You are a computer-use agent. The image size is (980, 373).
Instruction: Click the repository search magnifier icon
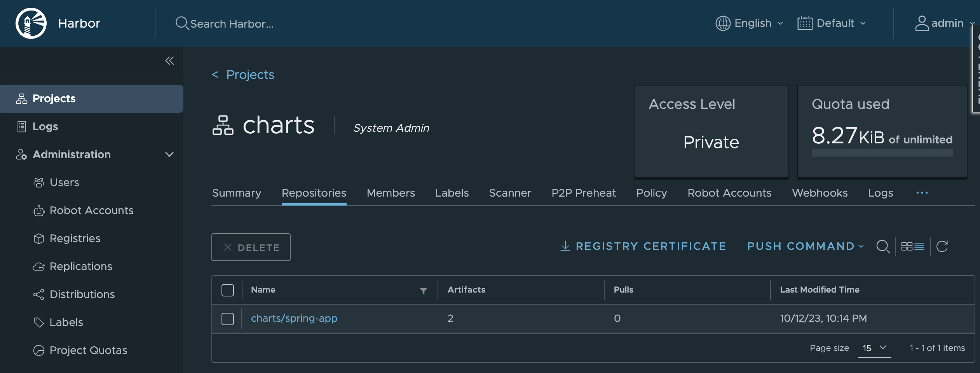pos(883,246)
